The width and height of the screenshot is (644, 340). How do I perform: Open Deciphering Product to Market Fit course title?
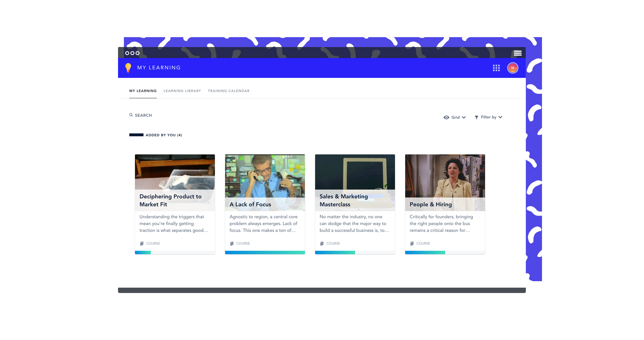(170, 200)
